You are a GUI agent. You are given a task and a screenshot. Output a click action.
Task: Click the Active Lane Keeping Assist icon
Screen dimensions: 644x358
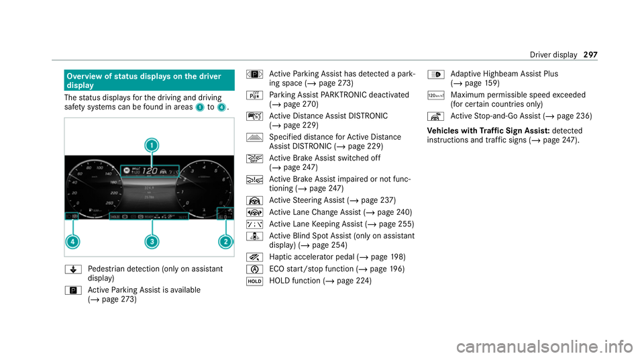coord(254,224)
